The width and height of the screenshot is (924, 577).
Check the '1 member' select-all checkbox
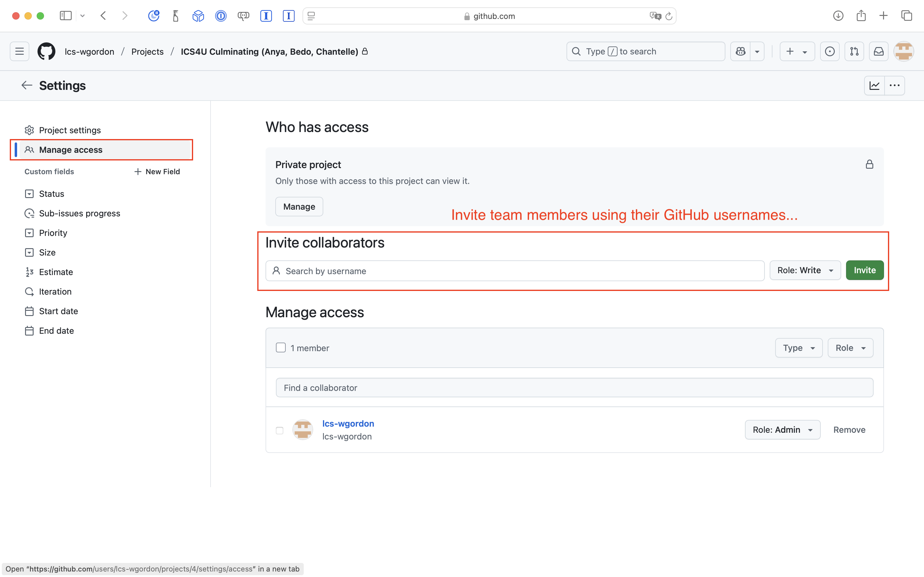(x=281, y=348)
